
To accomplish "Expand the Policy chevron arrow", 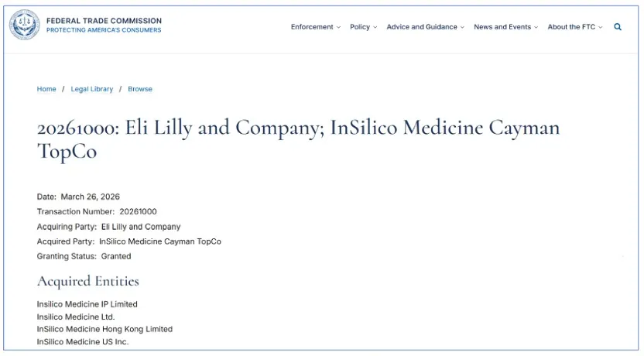I will coord(375,28).
